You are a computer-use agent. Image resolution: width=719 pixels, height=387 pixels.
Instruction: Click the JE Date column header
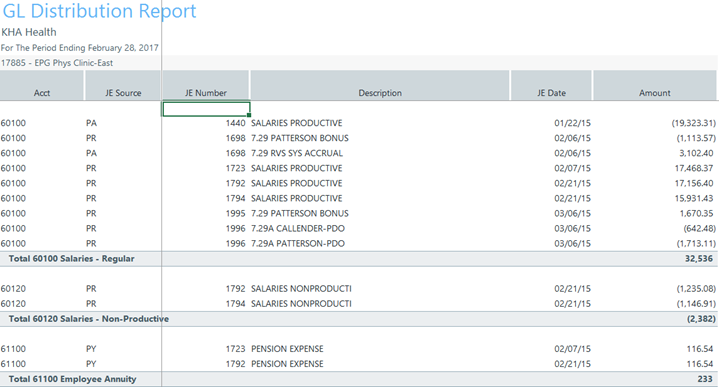pyautogui.click(x=551, y=85)
